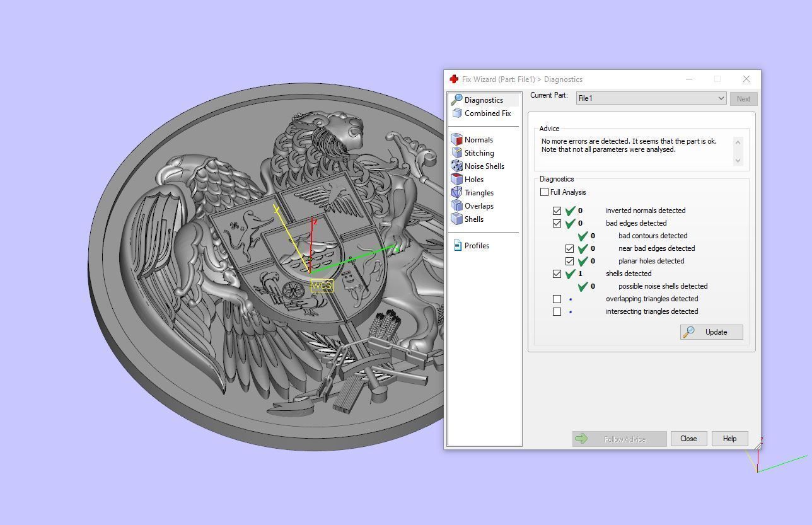Uncheck bad edges detection

click(x=557, y=223)
